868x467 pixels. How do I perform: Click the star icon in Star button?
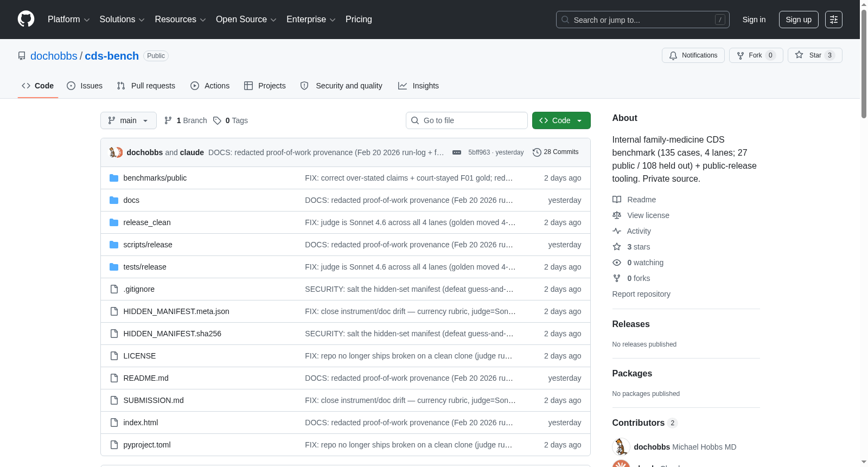tap(799, 55)
